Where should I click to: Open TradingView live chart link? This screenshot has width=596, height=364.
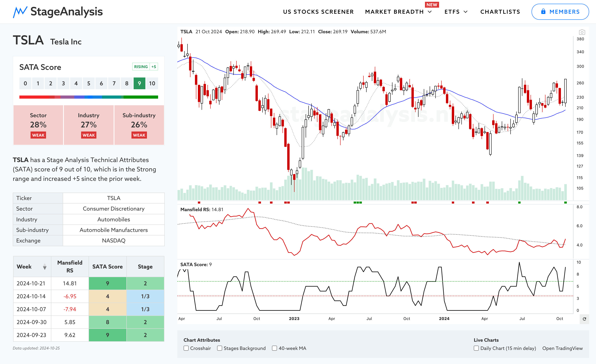click(562, 348)
